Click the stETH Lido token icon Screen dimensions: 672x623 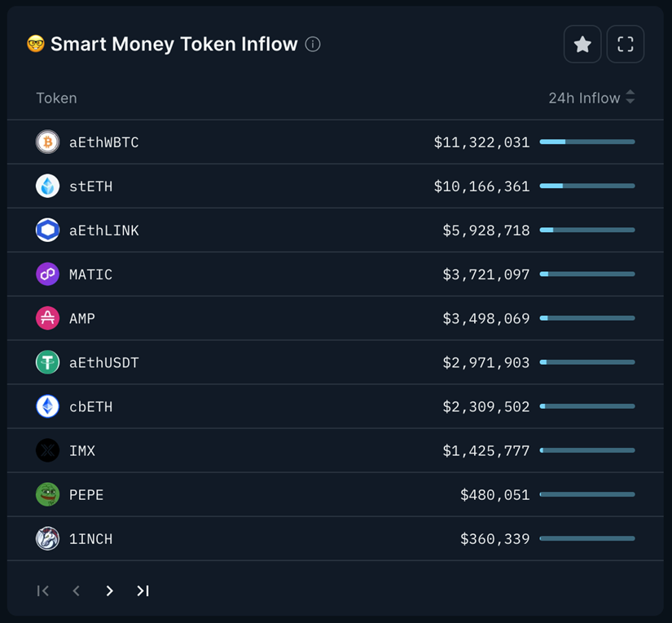(48, 186)
